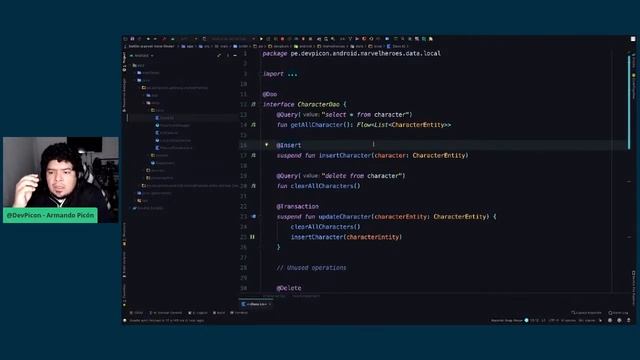Open Layout Inspector from bottom bar
Screen dimensions: 640x360
586,313
